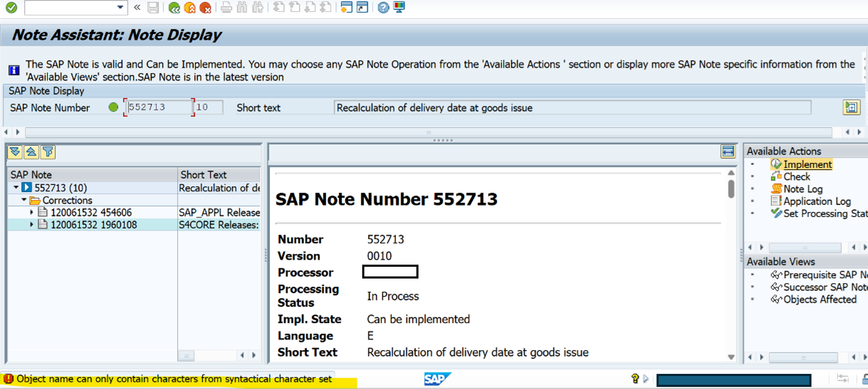Click the Generate Shortcut icon
This screenshot has height=389, width=868.
tap(362, 8)
